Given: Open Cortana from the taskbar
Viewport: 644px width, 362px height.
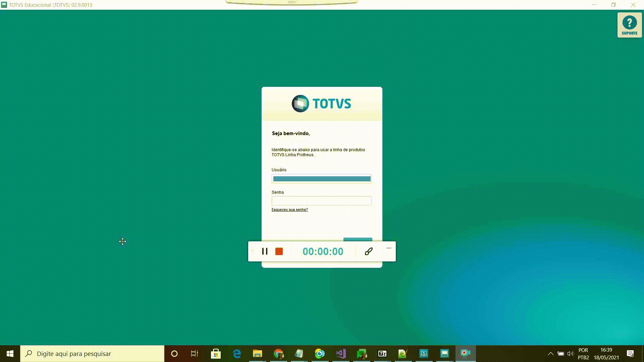Looking at the screenshot, I should tap(174, 354).
